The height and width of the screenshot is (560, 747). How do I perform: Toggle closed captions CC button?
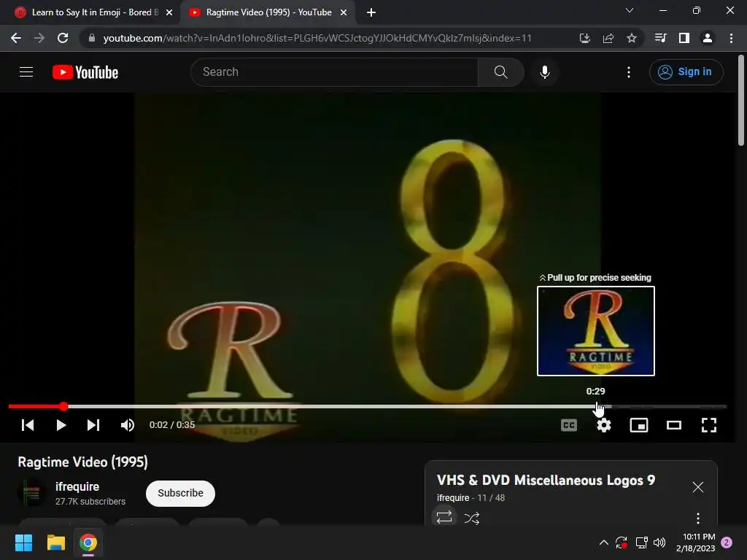569,425
